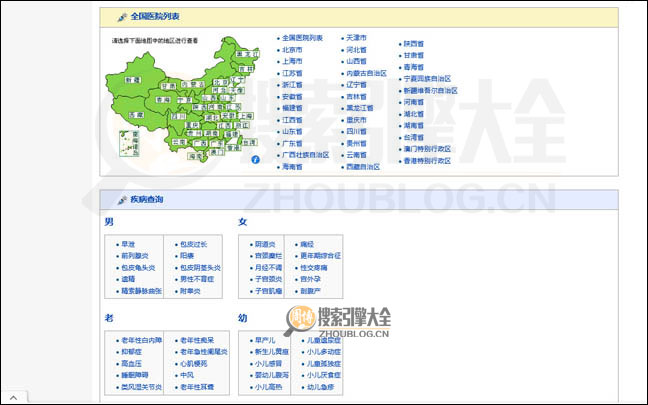
Task: Select the 福建省 link
Action: coord(292,108)
